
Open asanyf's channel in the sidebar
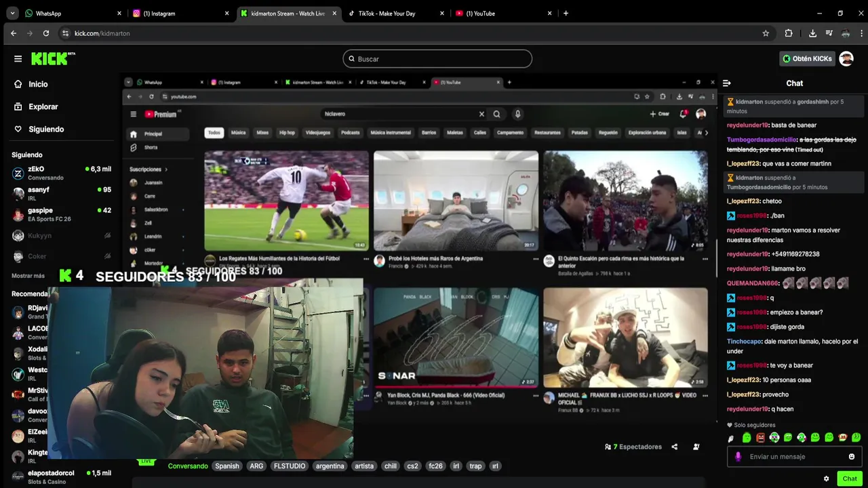tap(61, 194)
